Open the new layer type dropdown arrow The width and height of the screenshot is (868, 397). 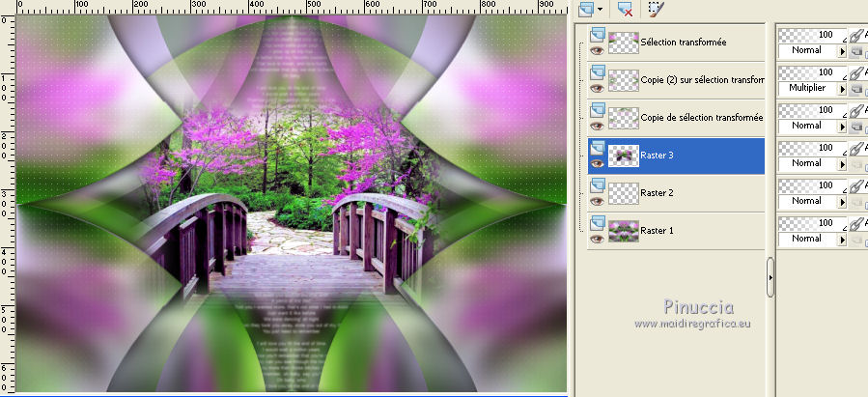(600, 10)
